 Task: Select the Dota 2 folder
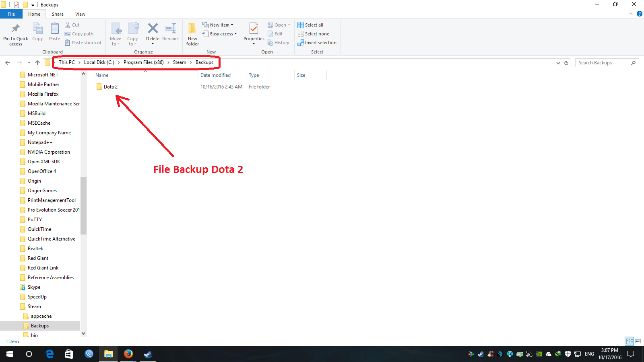[107, 87]
